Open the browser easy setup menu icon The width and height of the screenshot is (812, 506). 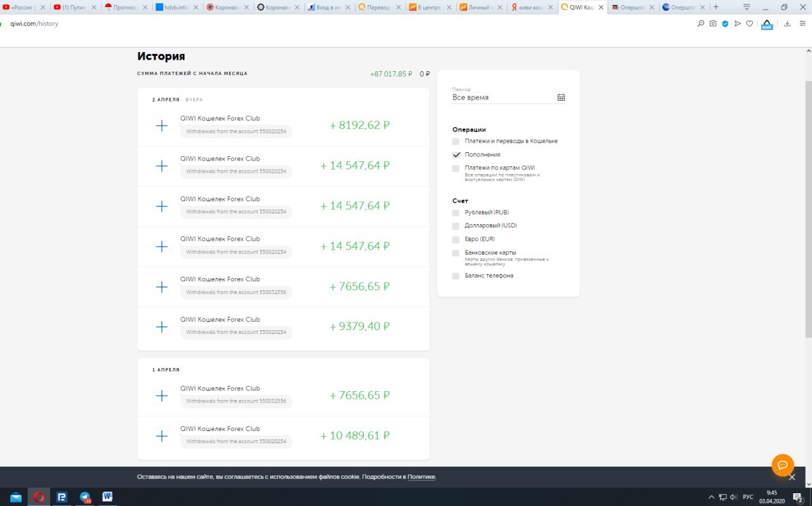[802, 23]
